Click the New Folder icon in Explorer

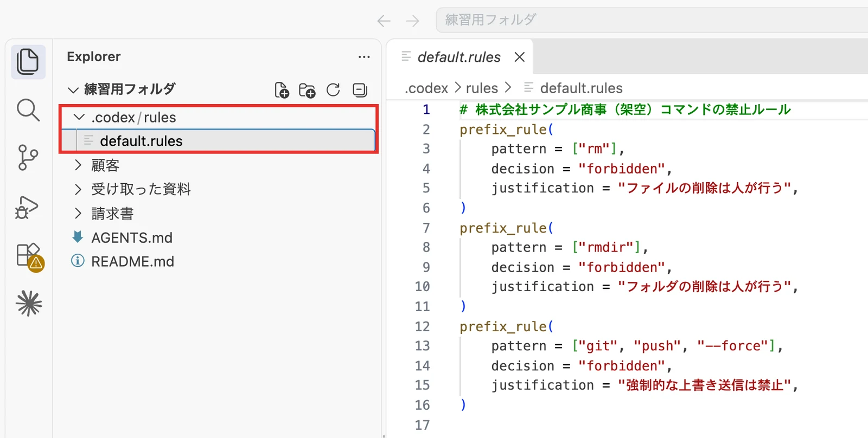[307, 90]
